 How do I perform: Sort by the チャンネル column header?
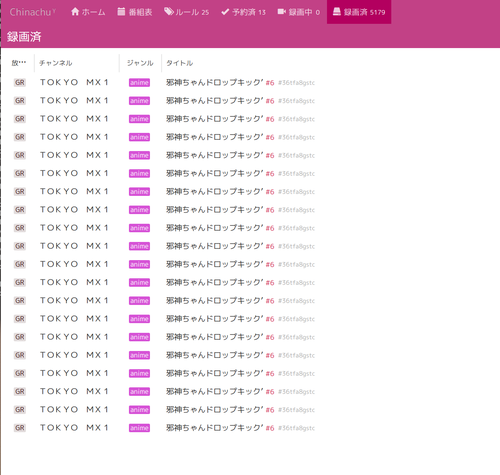[x=56, y=63]
